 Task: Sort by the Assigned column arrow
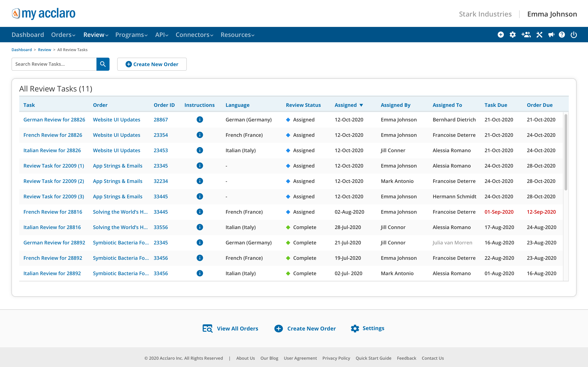pos(361,105)
